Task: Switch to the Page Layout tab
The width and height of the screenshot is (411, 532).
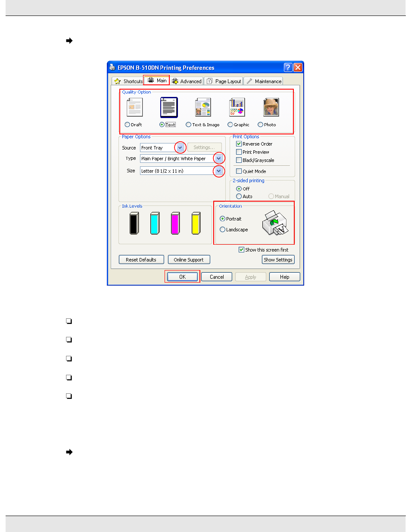Action: [x=223, y=81]
